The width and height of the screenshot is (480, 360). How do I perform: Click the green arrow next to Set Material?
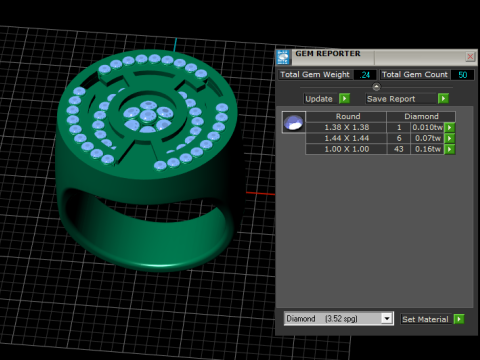click(459, 319)
